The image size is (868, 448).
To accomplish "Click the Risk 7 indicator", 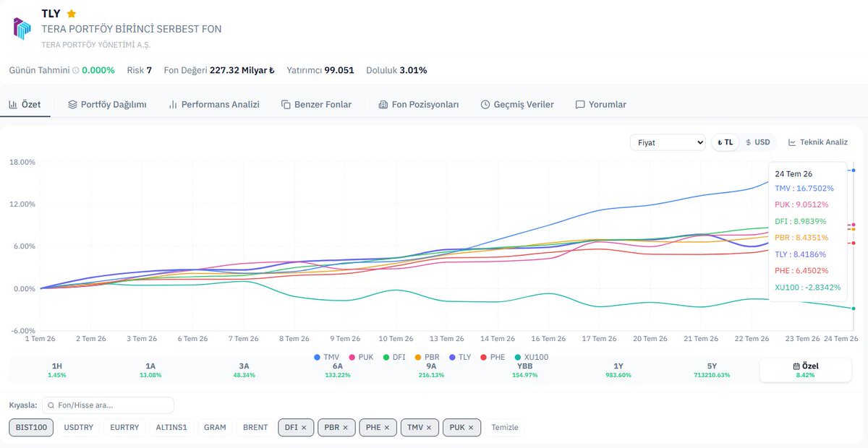I will coord(139,70).
